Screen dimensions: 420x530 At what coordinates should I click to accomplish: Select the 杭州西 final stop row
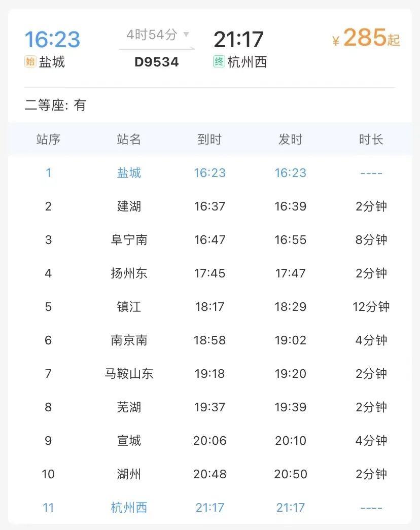coord(209,507)
